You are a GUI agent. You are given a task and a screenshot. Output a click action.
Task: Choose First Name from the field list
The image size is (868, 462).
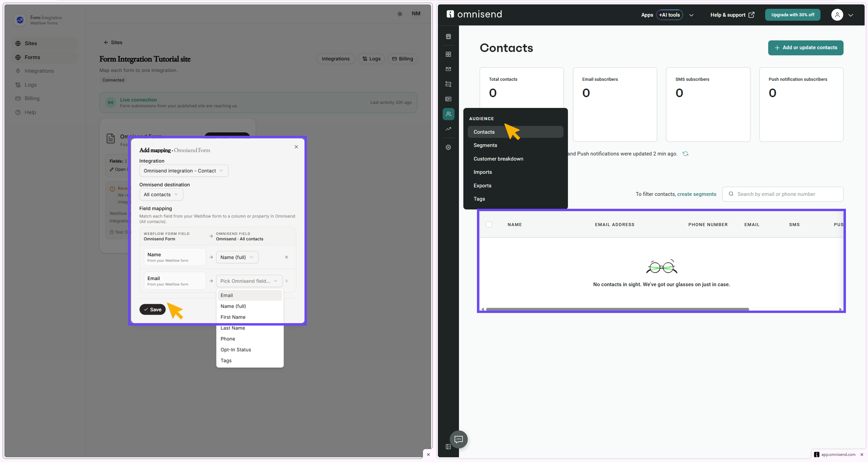pos(250,317)
